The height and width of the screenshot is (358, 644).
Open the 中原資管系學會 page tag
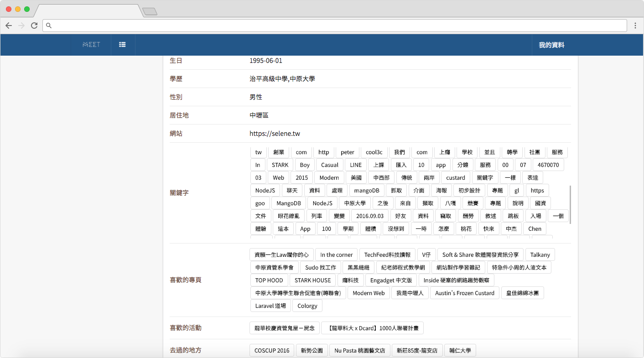[275, 268]
